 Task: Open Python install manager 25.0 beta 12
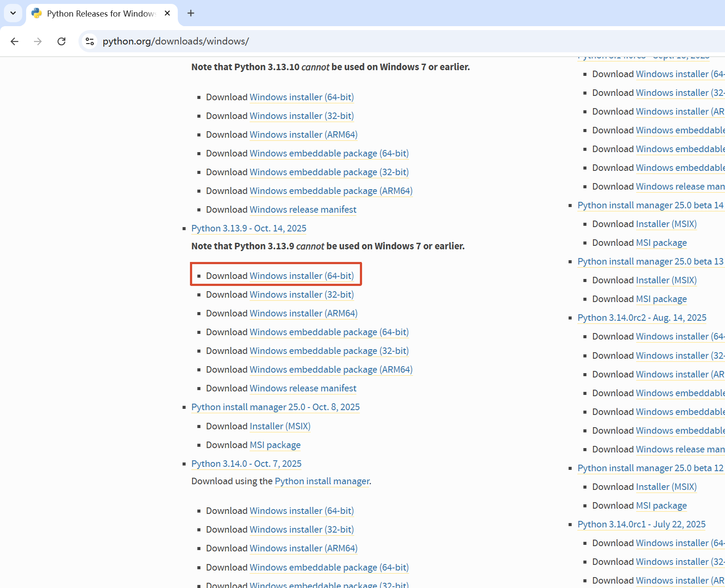point(650,468)
